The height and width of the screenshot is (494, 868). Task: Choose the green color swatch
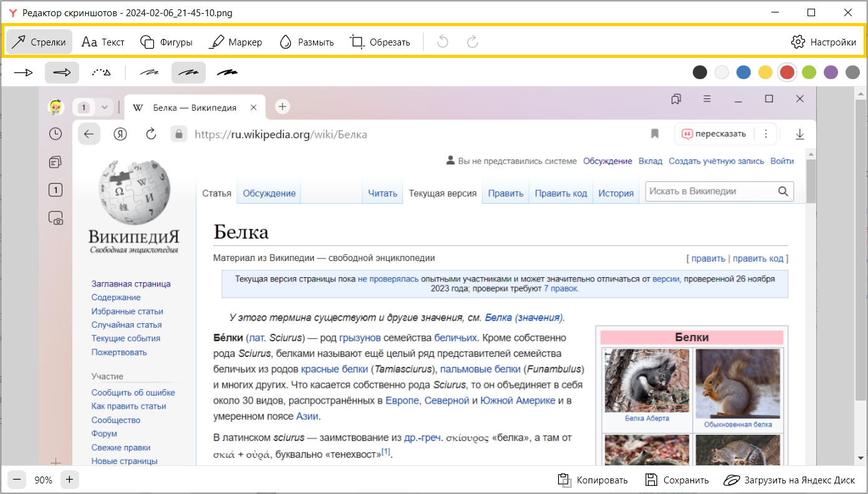pos(809,72)
